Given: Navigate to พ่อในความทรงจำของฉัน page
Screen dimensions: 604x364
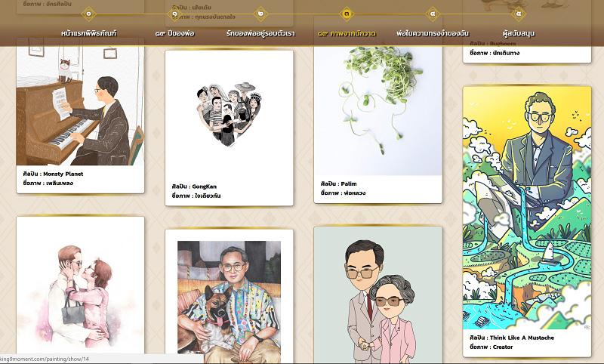Looking at the screenshot, I should [x=432, y=34].
